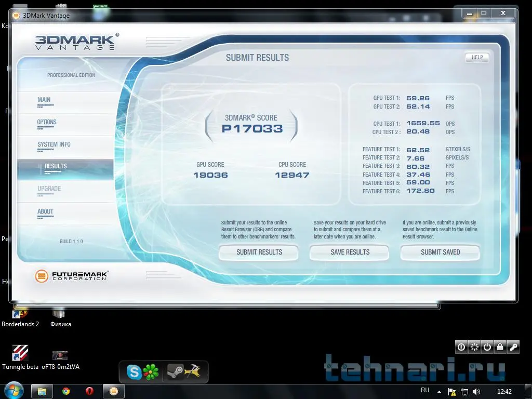Open the Физика desktop icon
The image size is (532, 399).
click(60, 318)
